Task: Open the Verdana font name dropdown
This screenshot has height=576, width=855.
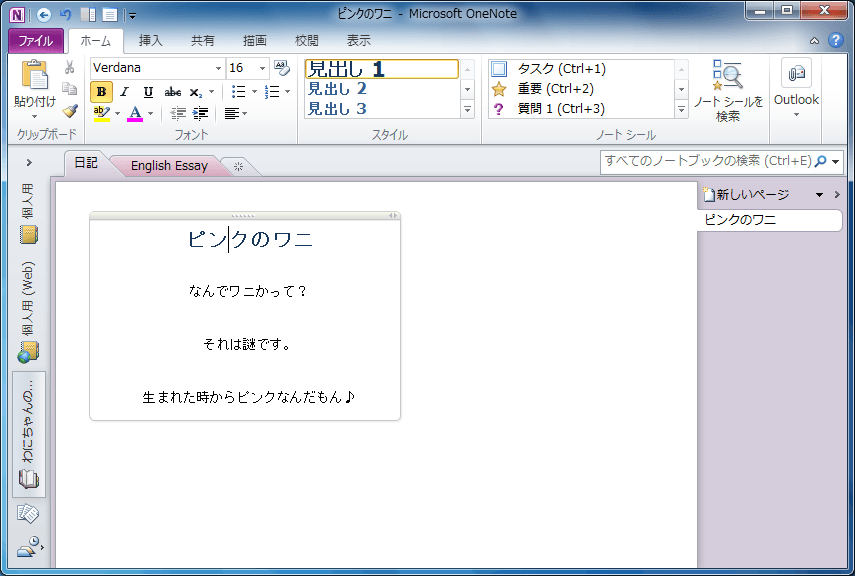Action: [218, 68]
